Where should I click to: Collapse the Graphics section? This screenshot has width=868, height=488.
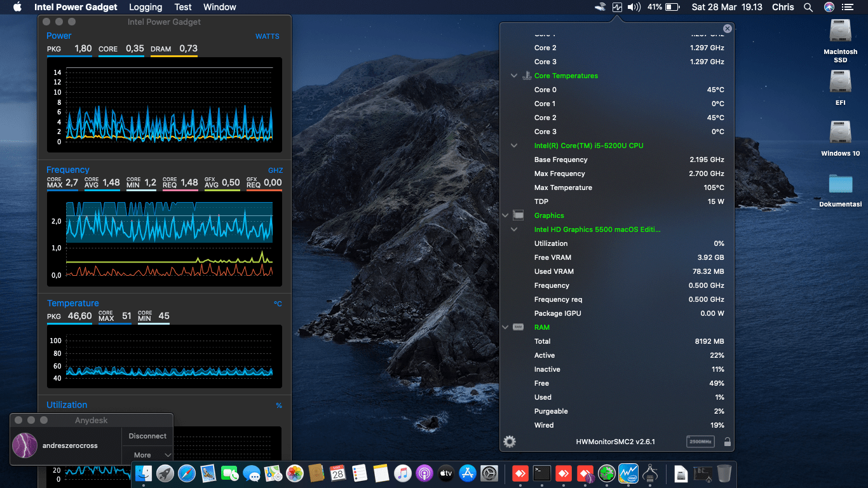506,215
